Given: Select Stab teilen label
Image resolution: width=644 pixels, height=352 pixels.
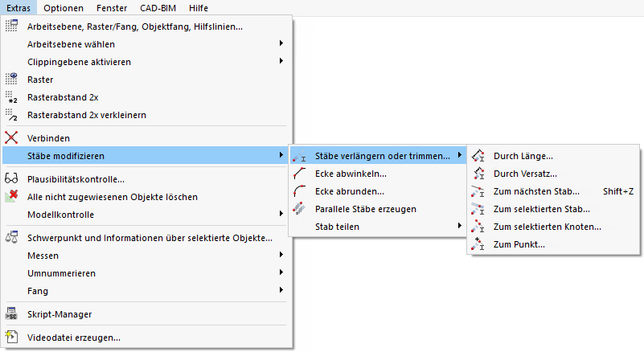Looking at the screenshot, I should (x=337, y=227).
